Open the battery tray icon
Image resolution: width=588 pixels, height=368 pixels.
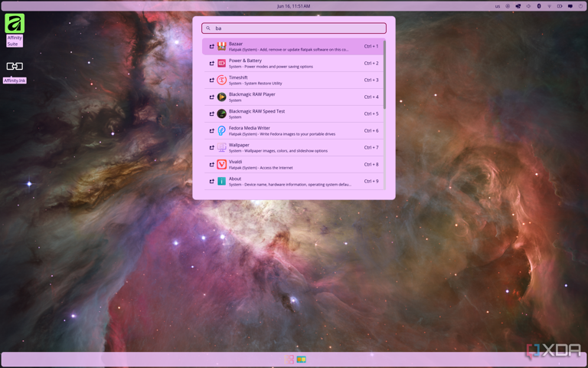point(560,6)
